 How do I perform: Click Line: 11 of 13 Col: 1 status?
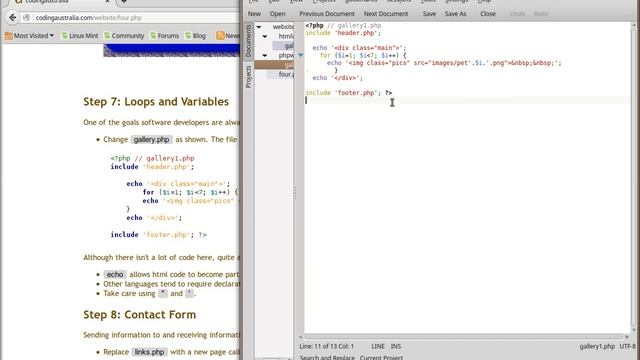tap(327, 347)
